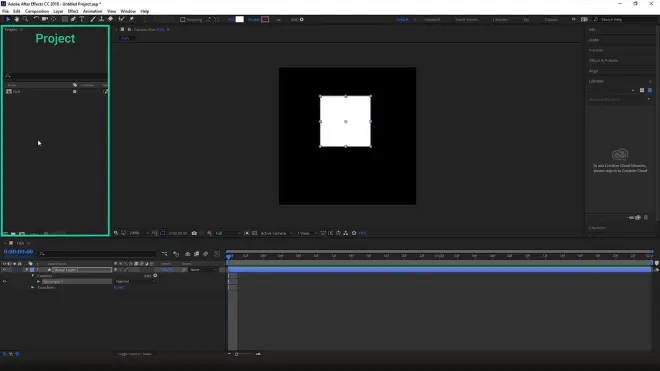Viewport: 660px width, 371px height.
Task: Click the timeline layer search field
Action: tap(98, 254)
